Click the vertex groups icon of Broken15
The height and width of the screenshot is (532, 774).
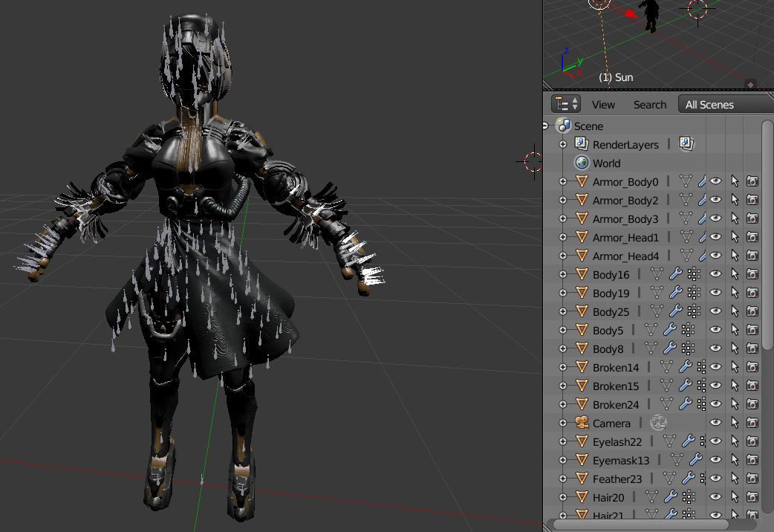[702, 386]
